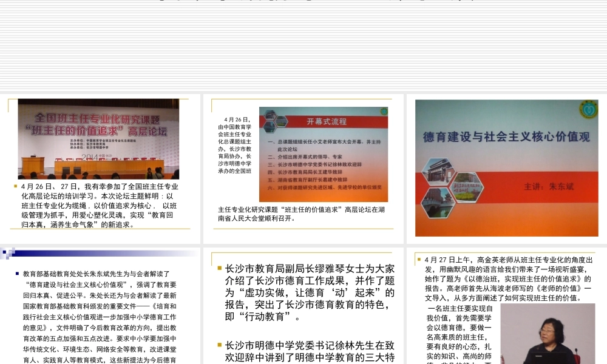
Task: Click the blue squares decoration above the 教育部 paragraph
Action: pos(8,252)
